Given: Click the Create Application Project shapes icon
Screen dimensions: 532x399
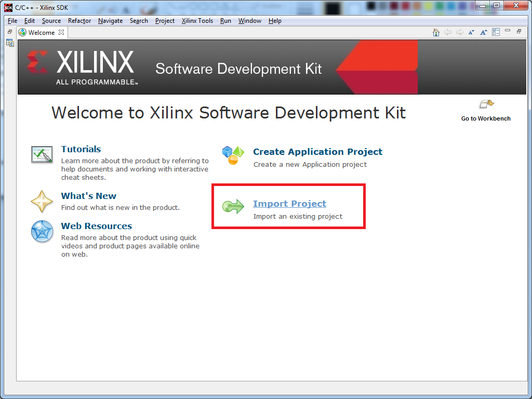Looking at the screenshot, I should (233, 155).
